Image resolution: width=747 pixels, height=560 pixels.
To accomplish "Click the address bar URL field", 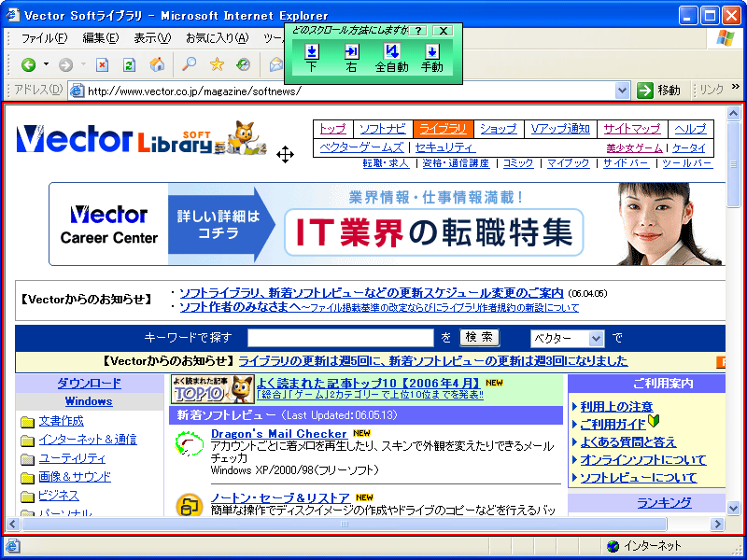I will click(x=350, y=91).
